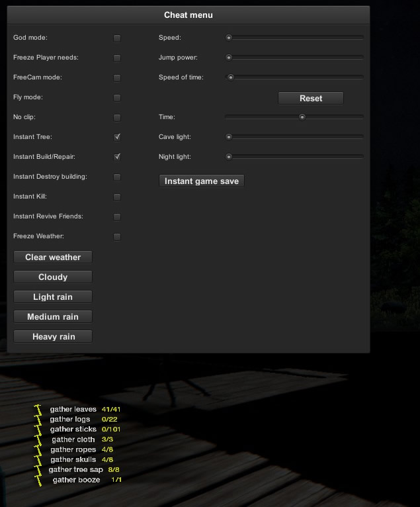Click the Speed of time slider knob

pos(231,77)
